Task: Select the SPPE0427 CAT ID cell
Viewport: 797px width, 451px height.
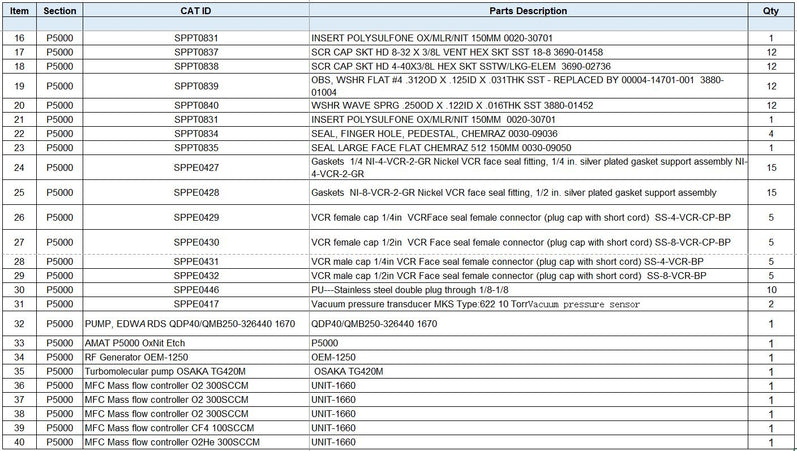Action: 195,166
